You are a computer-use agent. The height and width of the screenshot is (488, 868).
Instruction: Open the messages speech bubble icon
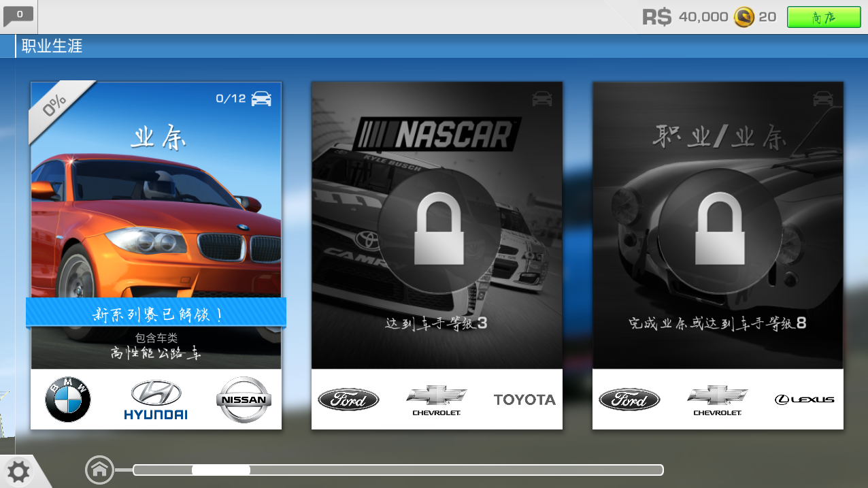[18, 15]
